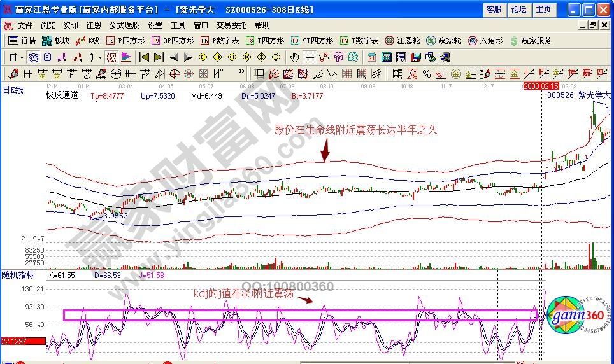The width and height of the screenshot is (614, 364).
Task: Click the calculator icon in toolbar
Action: pos(386,57)
